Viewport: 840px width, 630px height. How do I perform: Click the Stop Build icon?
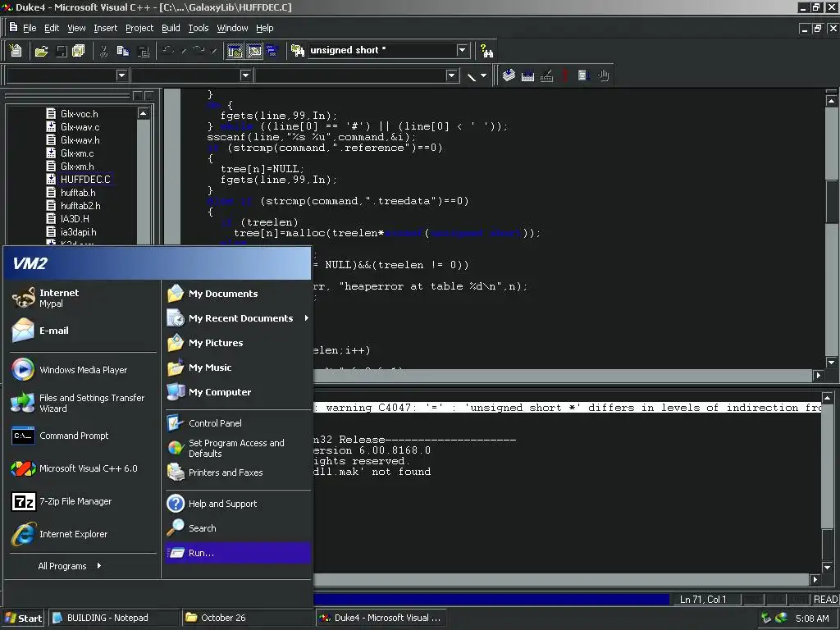point(546,75)
